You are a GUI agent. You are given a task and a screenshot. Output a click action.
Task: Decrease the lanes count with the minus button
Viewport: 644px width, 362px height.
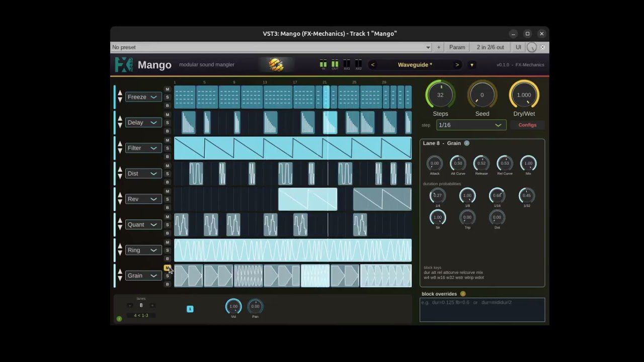click(x=130, y=305)
